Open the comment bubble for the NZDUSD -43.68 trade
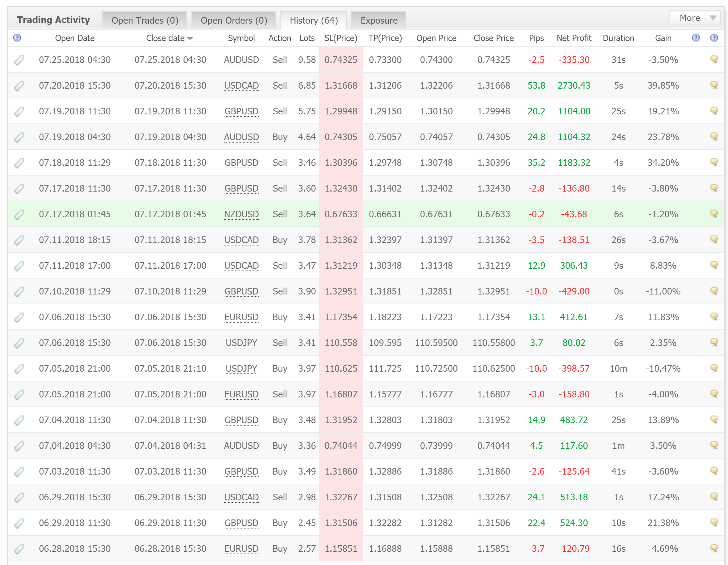Viewport: 728px width, 565px height. point(714,214)
